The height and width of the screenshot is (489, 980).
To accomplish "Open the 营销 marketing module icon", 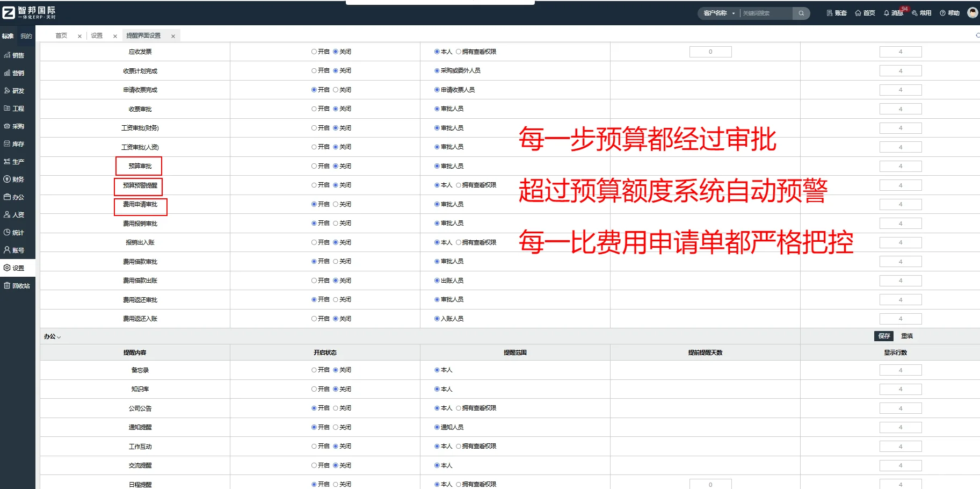I will pyautogui.click(x=8, y=73).
